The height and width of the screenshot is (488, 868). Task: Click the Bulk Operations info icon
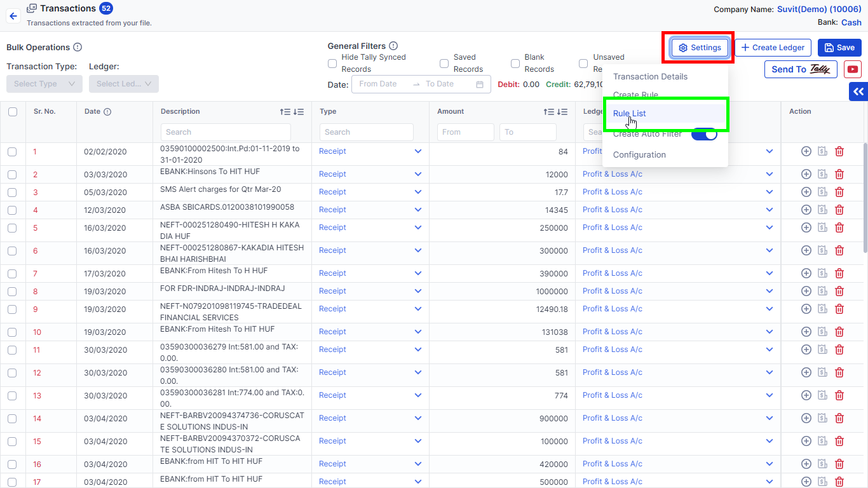[78, 47]
